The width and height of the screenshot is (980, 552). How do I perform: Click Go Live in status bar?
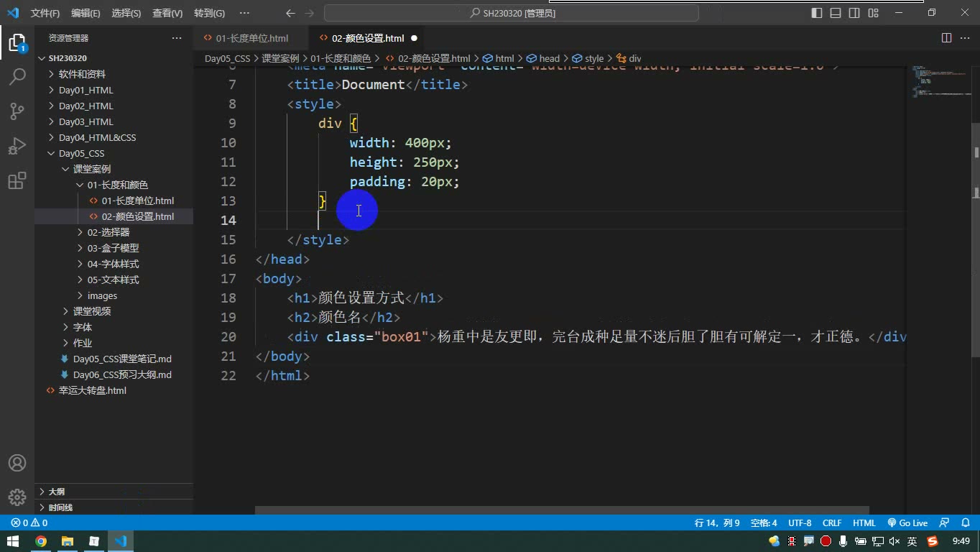[907, 523]
